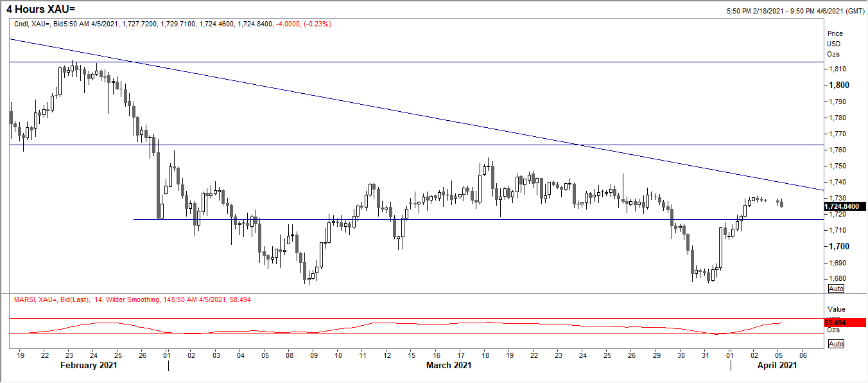868x383 pixels.
Task: Click the "February 2021" month label
Action: coord(88,365)
